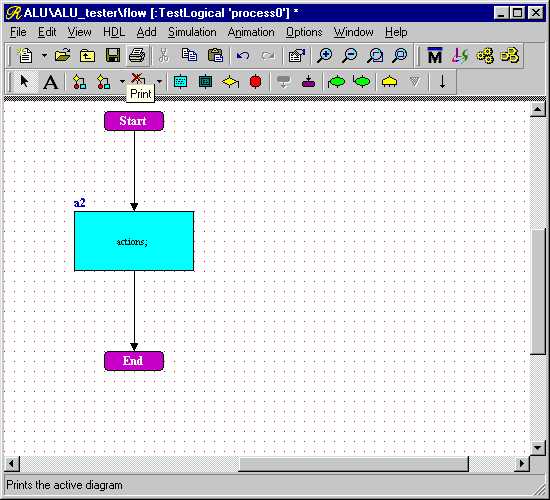Screen dimensions: 550x500
Task: Click the red stop-sign shaped icon
Action: pyautogui.click(x=255, y=82)
